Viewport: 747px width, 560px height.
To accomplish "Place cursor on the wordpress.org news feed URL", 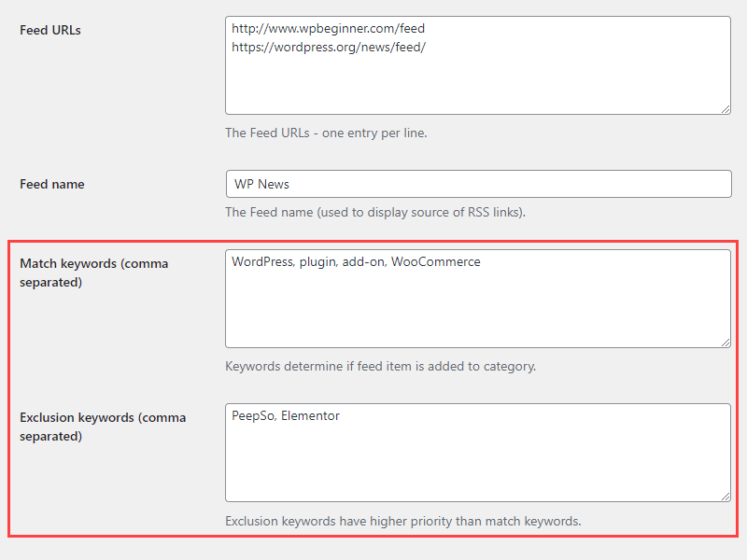I will [x=328, y=47].
